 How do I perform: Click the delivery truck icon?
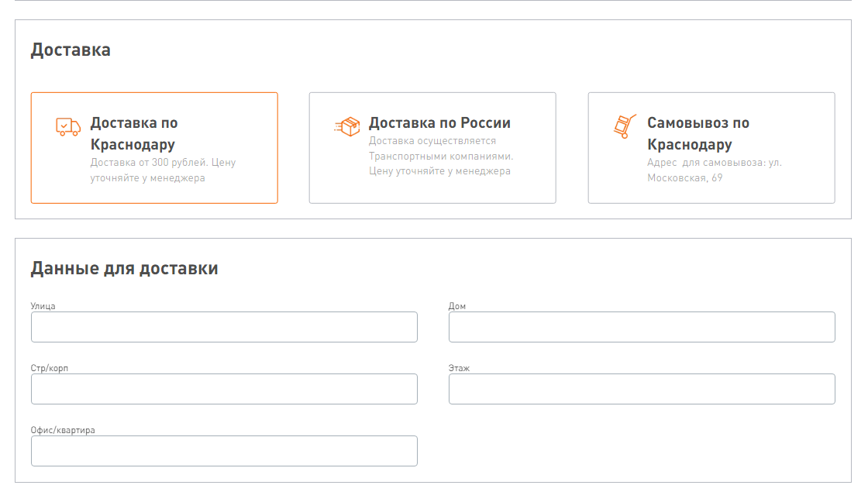click(68, 126)
